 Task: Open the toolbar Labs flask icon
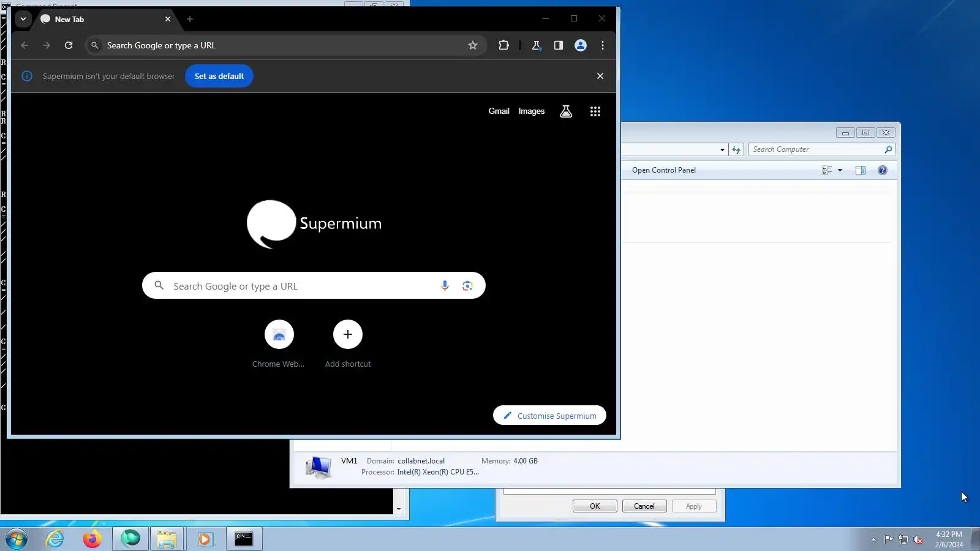click(536, 45)
